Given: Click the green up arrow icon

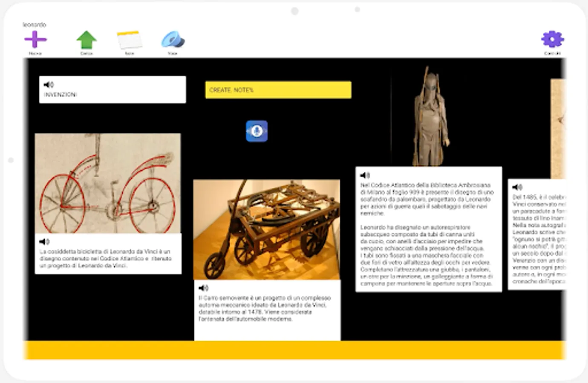Looking at the screenshot, I should (x=86, y=40).
